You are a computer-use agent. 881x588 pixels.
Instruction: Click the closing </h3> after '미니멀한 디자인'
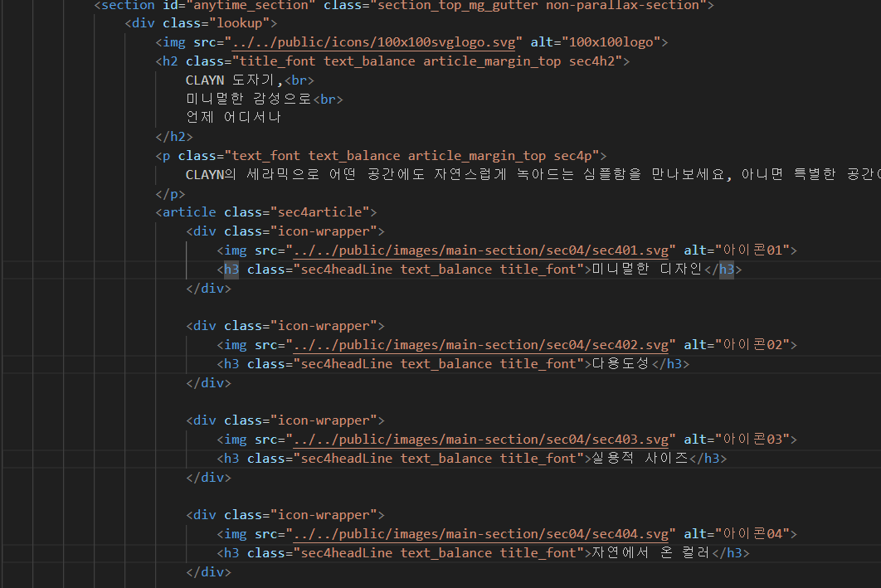(723, 270)
